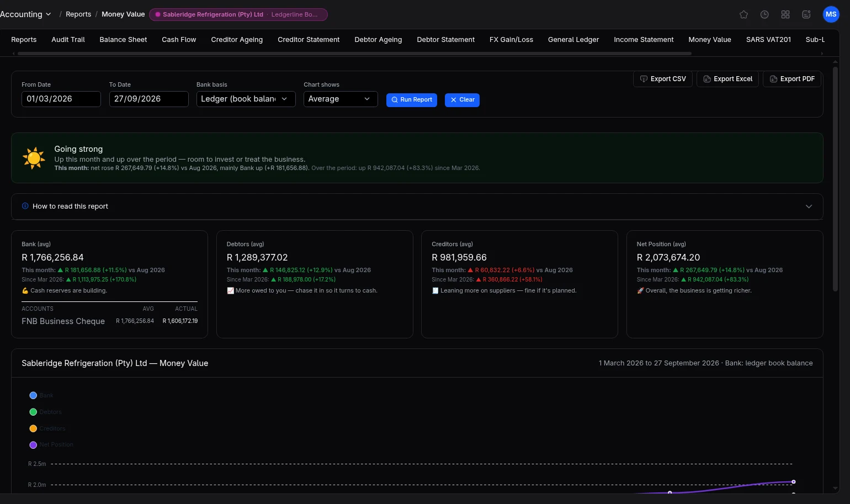This screenshot has width=850, height=504.
Task: Click the sun icon in Going strong banner
Action: pos(34,158)
